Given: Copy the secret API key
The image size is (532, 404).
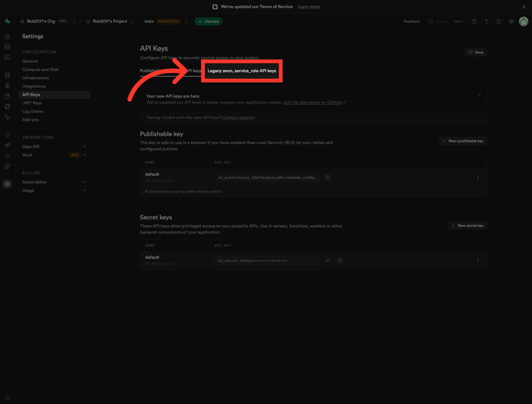Looking at the screenshot, I should (x=340, y=261).
